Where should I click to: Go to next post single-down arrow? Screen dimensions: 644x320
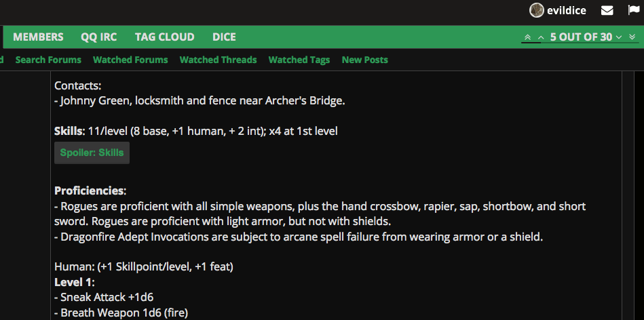tap(620, 37)
